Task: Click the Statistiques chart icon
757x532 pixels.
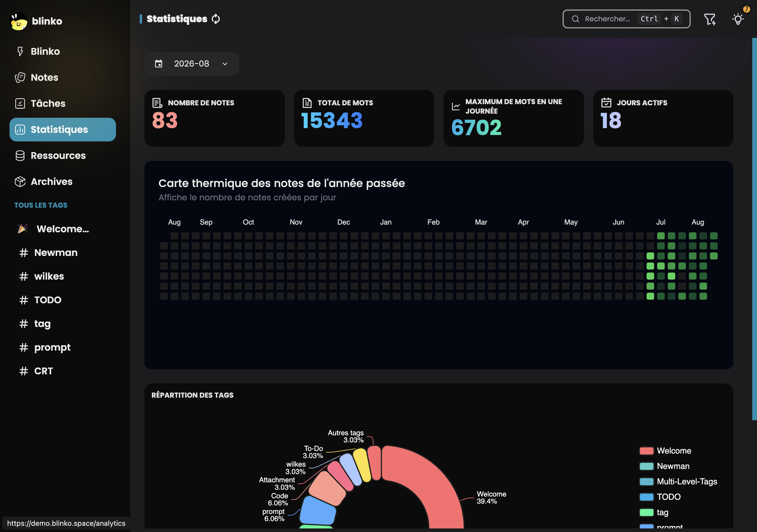Action: point(20,129)
